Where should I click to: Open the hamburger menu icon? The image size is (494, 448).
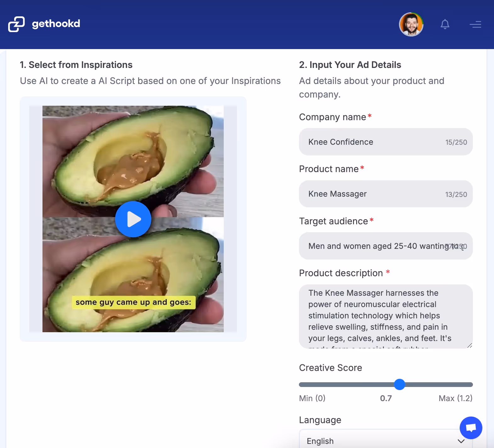point(475,24)
